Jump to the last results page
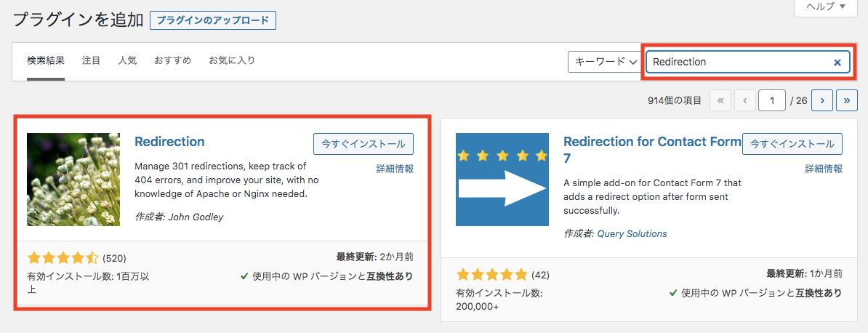 [847, 100]
